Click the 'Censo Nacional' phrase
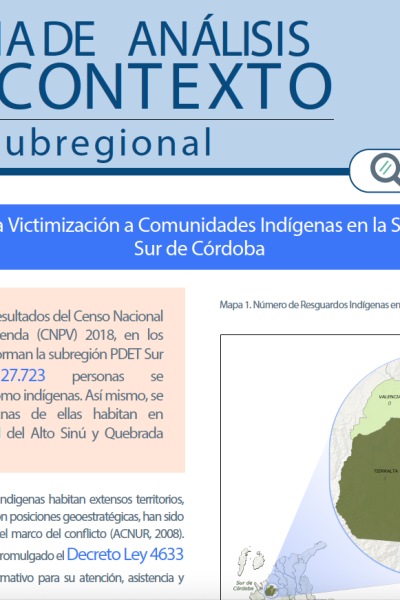Viewport: 400px width, 600px height. [x=118, y=316]
